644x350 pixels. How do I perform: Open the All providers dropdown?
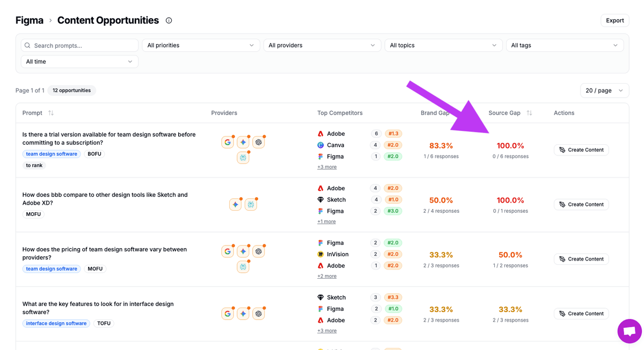pos(321,46)
